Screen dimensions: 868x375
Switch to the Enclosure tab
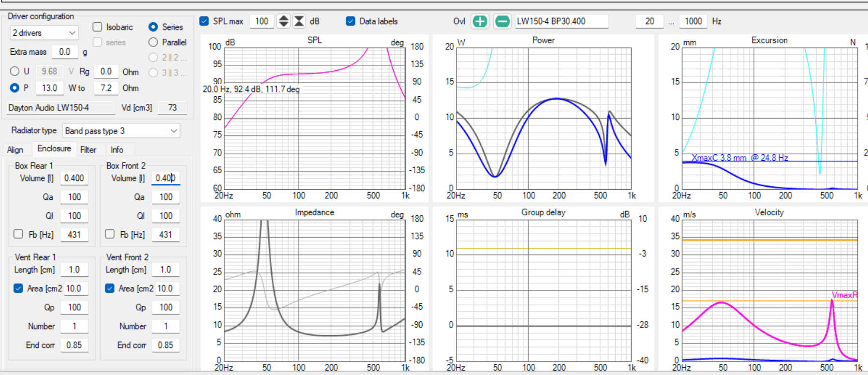[54, 149]
